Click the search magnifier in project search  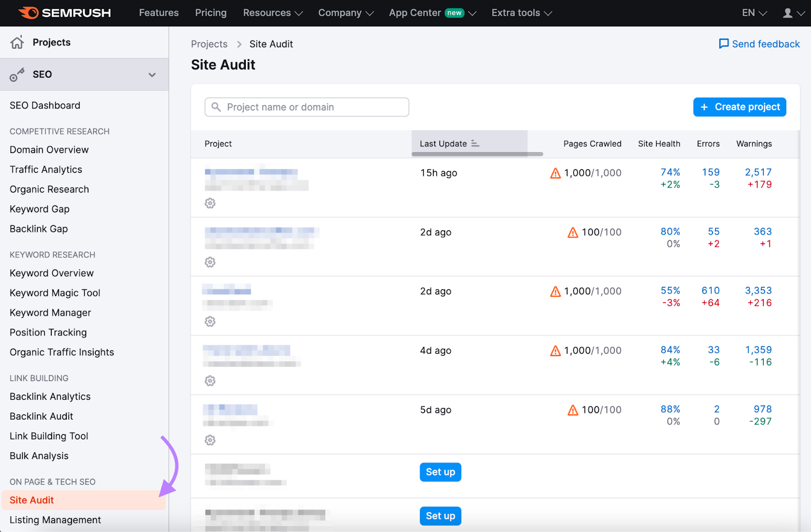[216, 107]
